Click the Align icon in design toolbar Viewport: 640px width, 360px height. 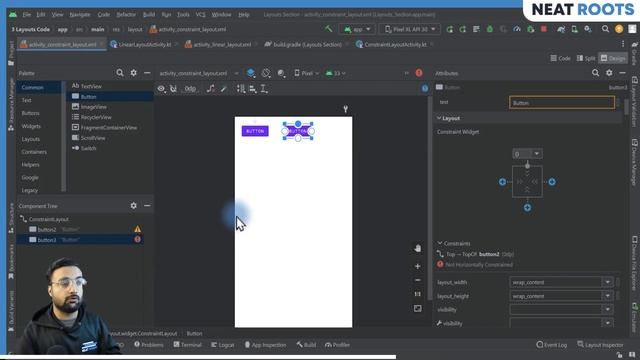253,89
